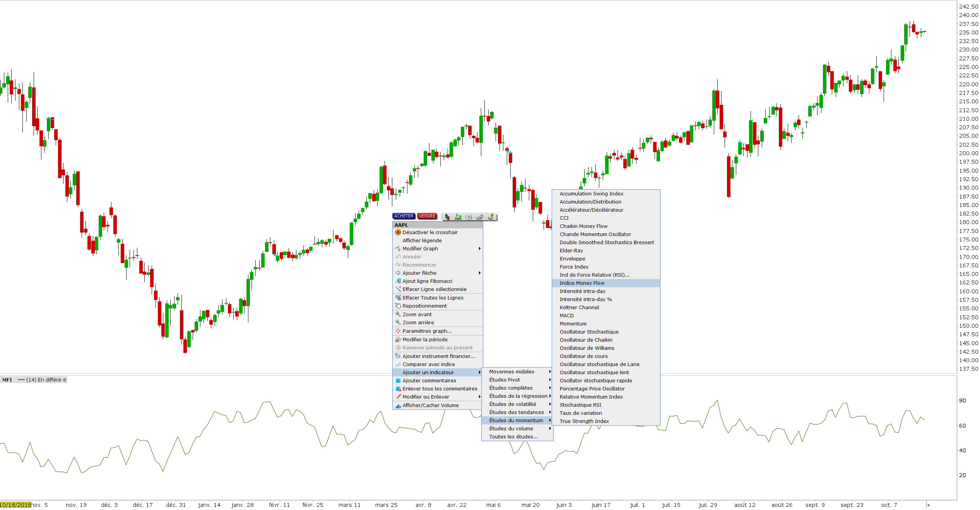The height and width of the screenshot is (510, 980).
Task: Click the up-down arrows trade icon
Action: pyautogui.click(x=447, y=217)
